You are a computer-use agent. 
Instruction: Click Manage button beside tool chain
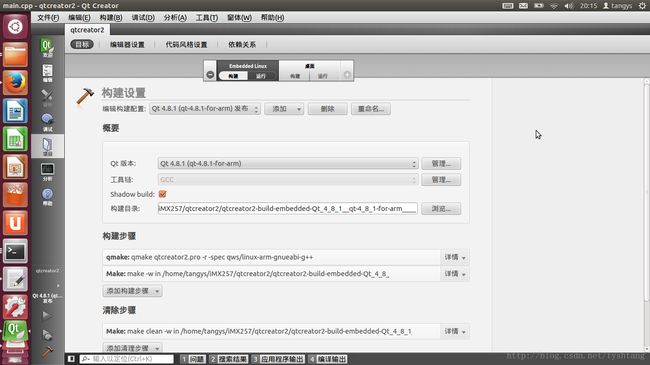point(441,180)
